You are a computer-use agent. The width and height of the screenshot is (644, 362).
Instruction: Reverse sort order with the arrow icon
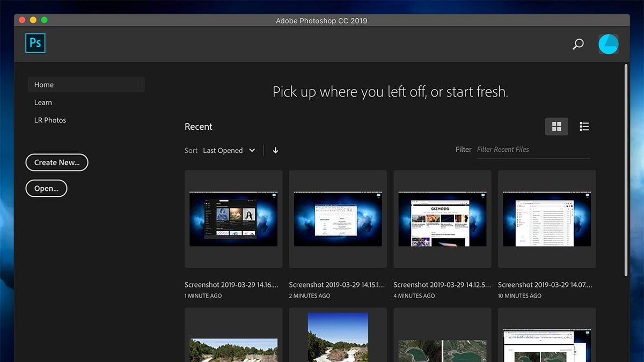click(x=275, y=150)
